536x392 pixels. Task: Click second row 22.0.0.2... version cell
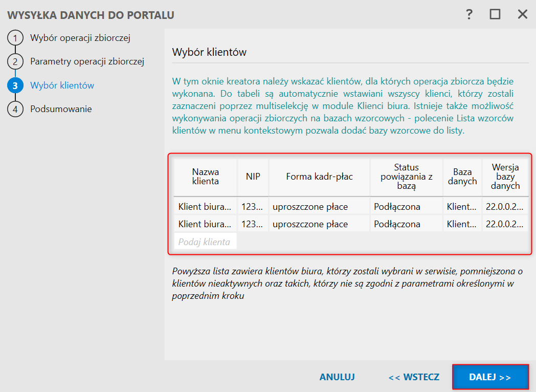505,224
